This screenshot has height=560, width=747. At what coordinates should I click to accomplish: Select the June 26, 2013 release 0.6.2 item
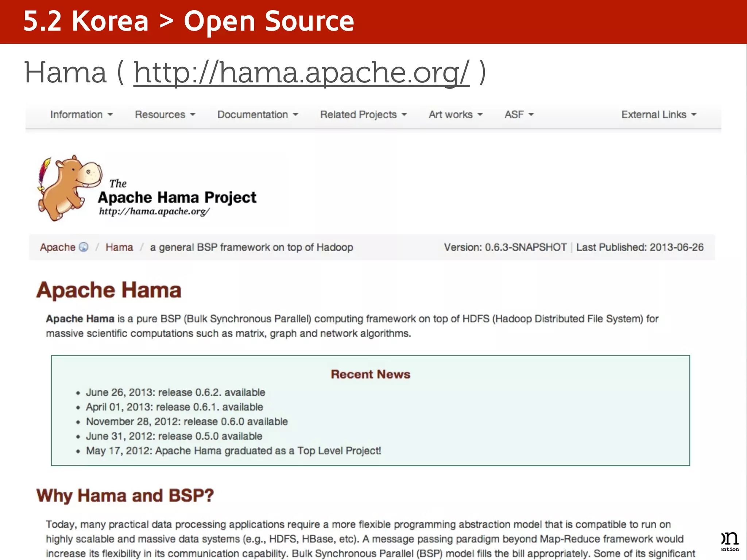[x=175, y=392]
